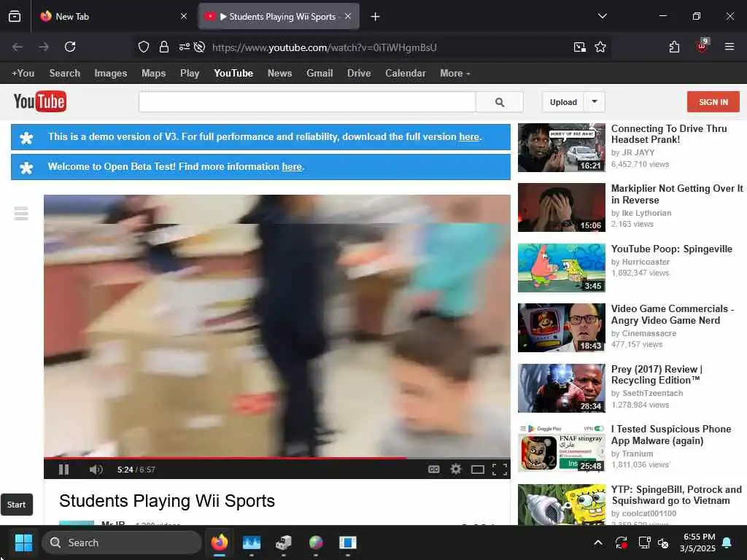Open News in the top navigation
Image resolution: width=747 pixels, height=560 pixels.
pyautogui.click(x=279, y=74)
